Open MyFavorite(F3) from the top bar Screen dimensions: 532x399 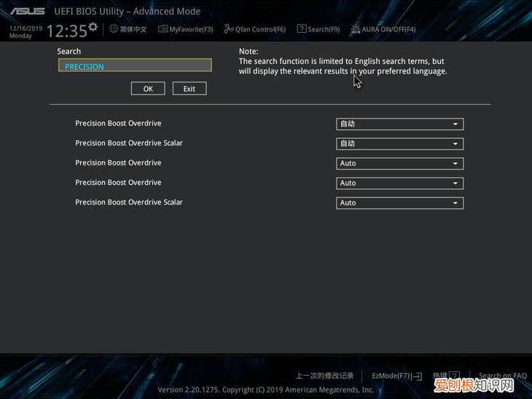[x=186, y=29]
